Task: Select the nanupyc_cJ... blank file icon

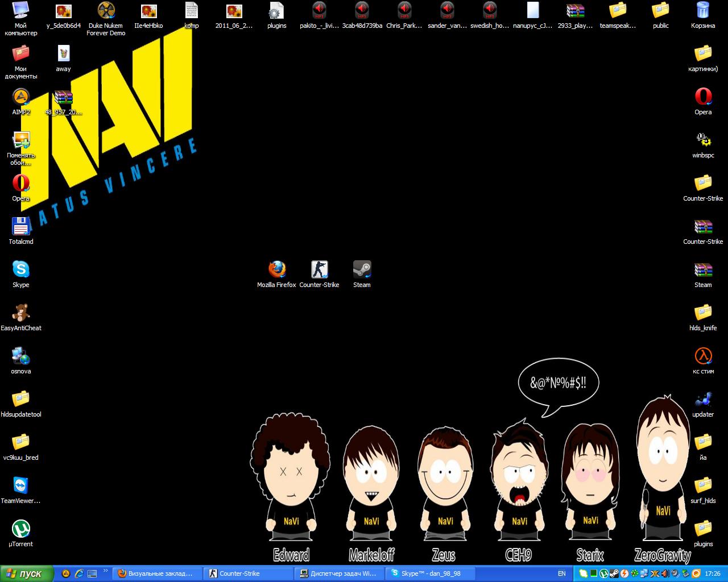Action: click(532, 15)
